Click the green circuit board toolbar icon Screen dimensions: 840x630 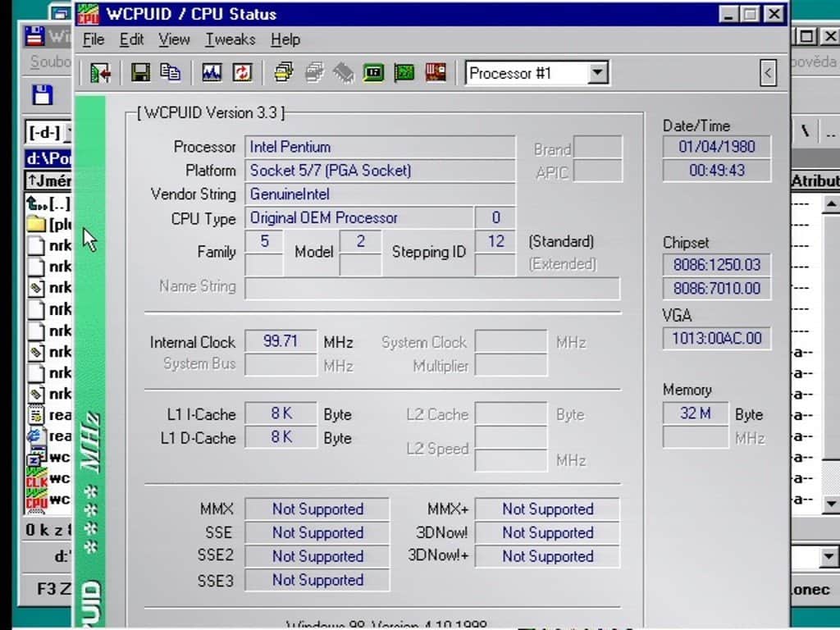(x=404, y=73)
